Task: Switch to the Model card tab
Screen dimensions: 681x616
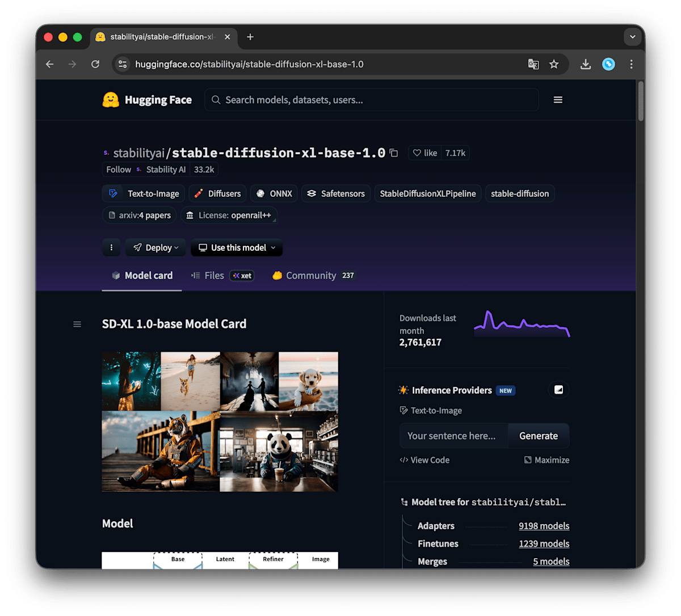Action: click(x=142, y=276)
